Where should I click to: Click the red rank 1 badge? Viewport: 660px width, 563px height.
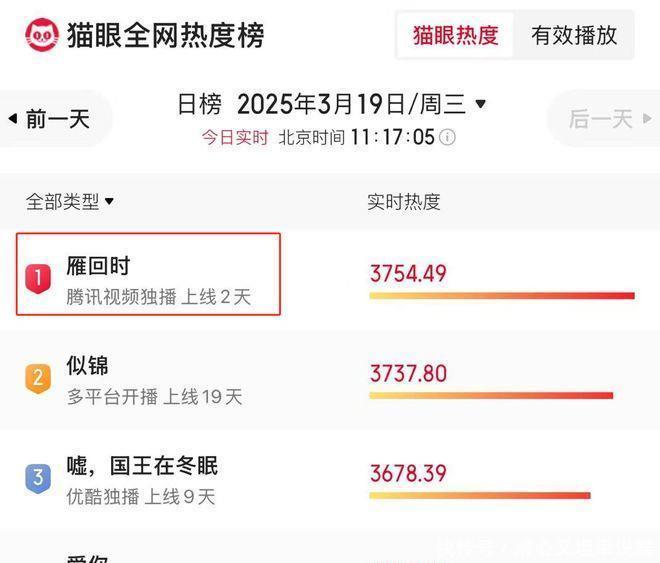[x=38, y=277]
